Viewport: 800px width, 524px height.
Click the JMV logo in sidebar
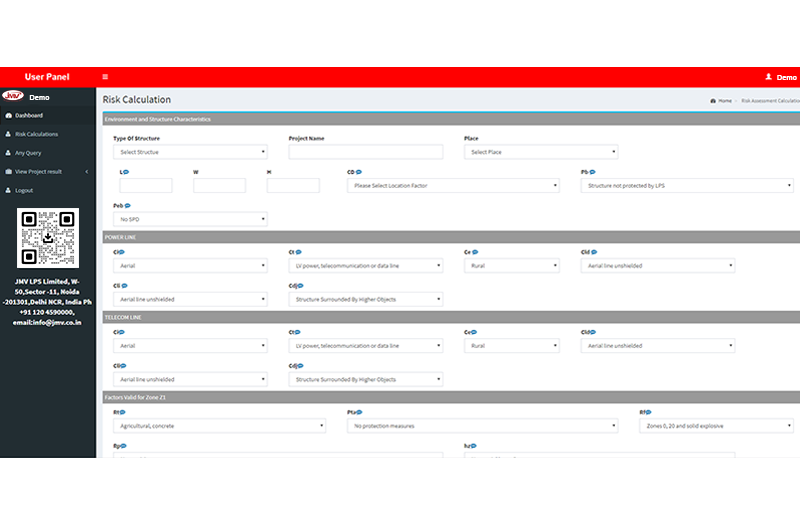click(13, 96)
